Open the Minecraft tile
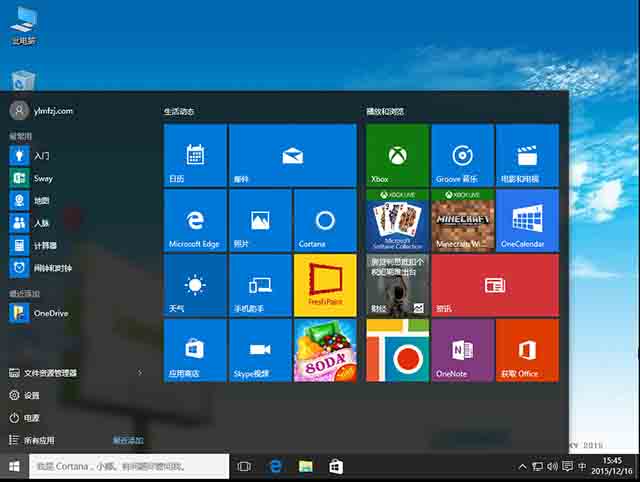The width and height of the screenshot is (640, 482). click(462, 220)
